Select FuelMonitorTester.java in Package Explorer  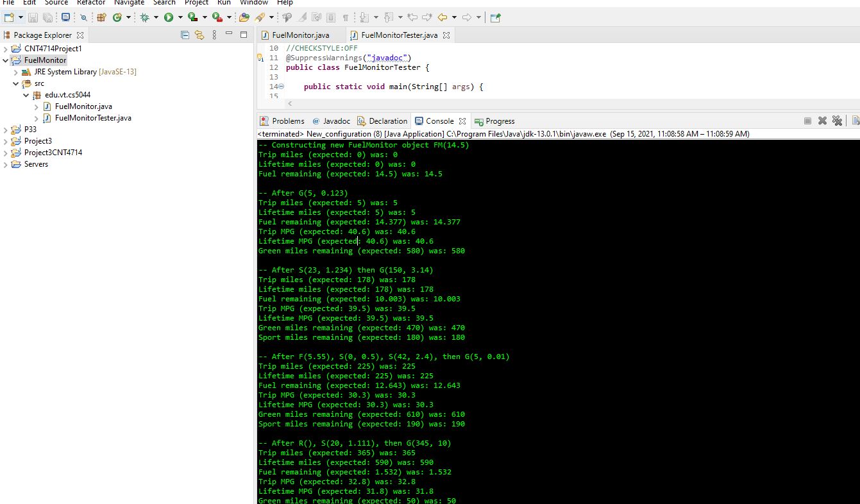click(93, 118)
